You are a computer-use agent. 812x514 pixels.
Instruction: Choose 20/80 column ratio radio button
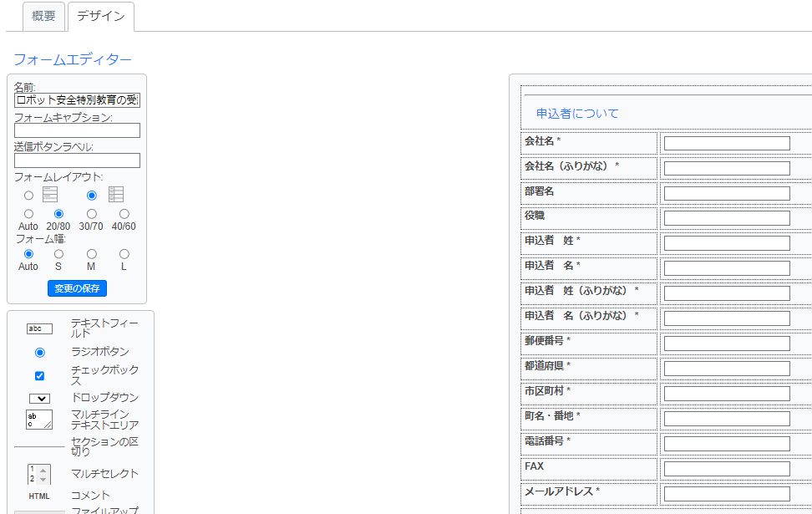point(58,213)
